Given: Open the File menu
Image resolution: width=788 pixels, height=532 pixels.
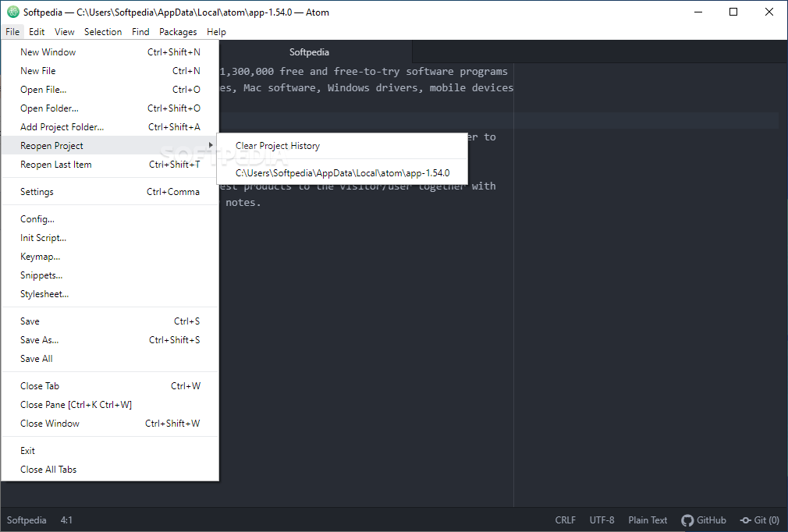Looking at the screenshot, I should click(x=12, y=32).
